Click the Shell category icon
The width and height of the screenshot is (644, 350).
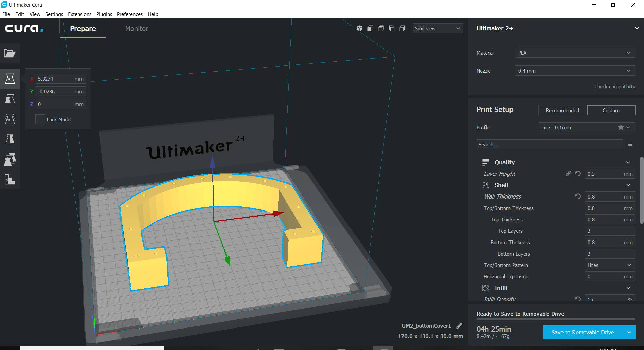pos(485,185)
